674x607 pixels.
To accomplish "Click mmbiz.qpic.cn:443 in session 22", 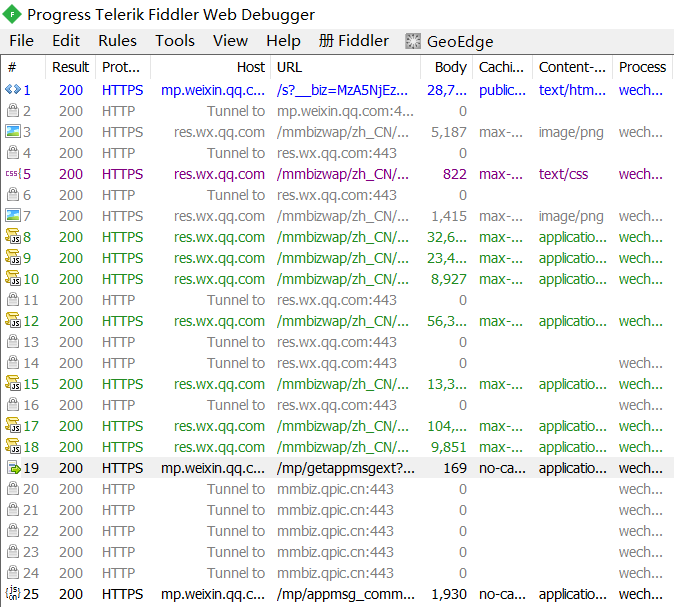I will pos(335,531).
